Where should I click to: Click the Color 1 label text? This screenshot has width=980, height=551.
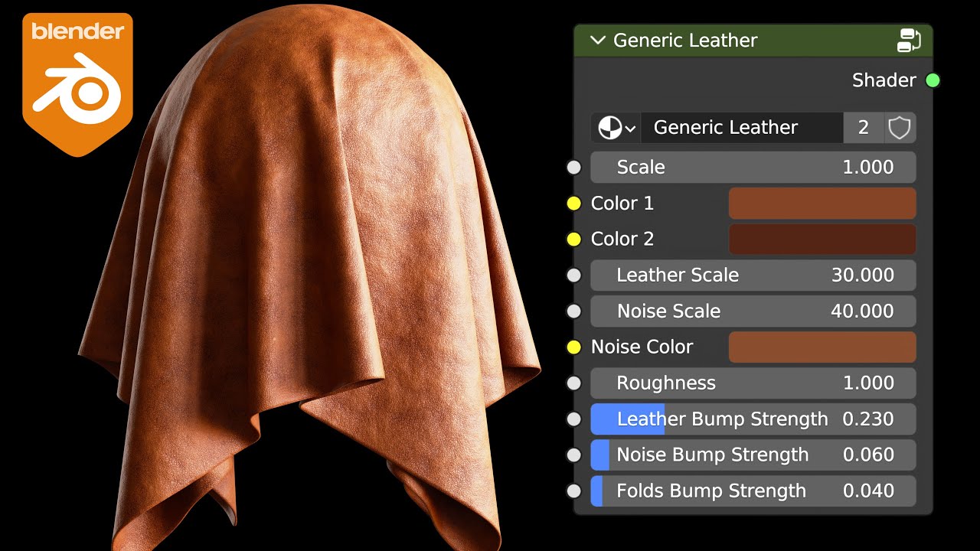(622, 204)
